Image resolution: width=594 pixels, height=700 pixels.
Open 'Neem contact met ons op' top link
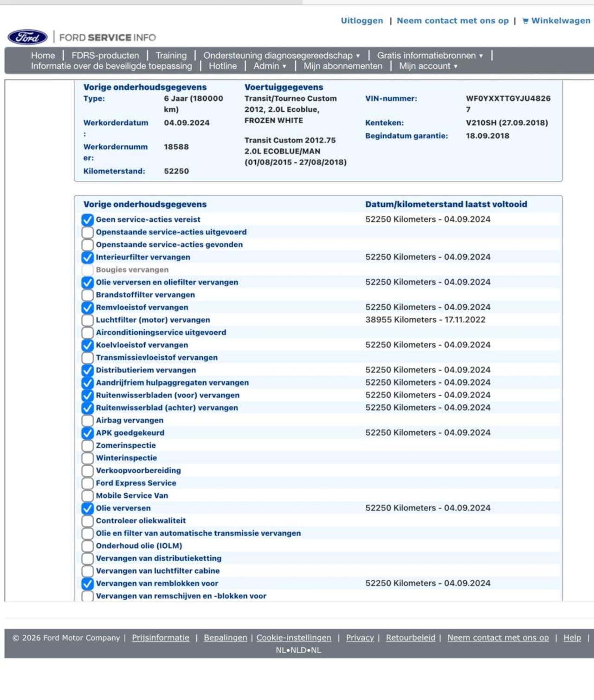[452, 21]
